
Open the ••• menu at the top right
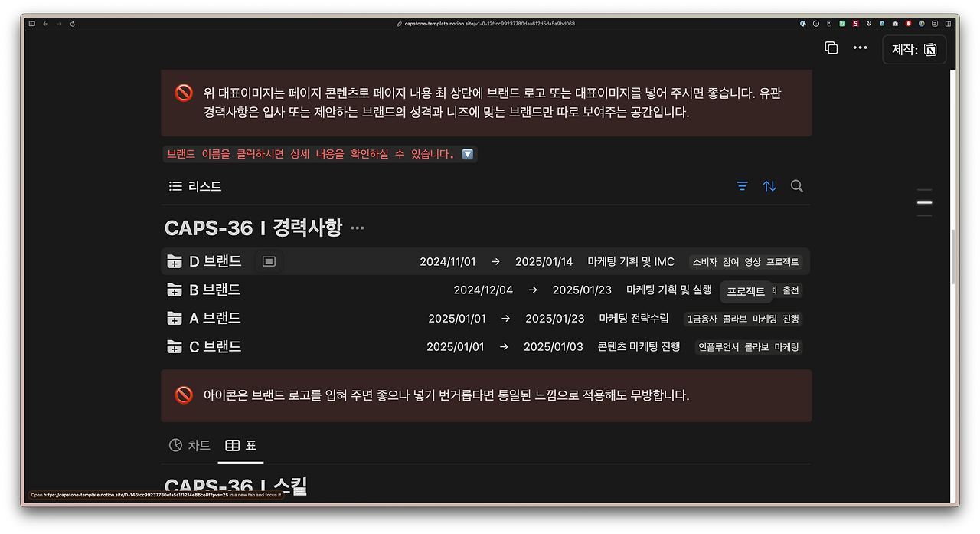point(860,48)
